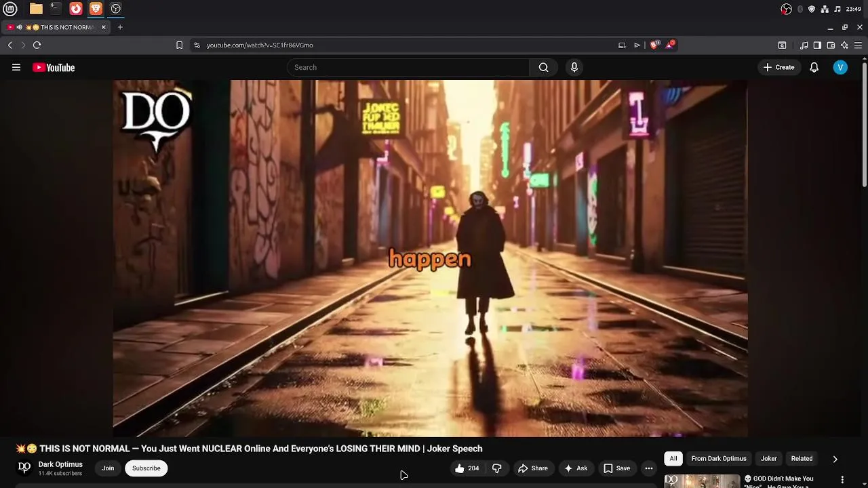Image resolution: width=868 pixels, height=488 pixels.
Task: Open the Dark Optimus channel name link
Action: (x=60, y=464)
